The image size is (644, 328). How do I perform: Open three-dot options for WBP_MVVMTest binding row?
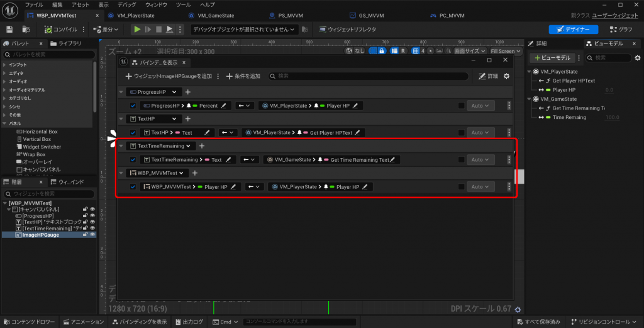tap(509, 187)
